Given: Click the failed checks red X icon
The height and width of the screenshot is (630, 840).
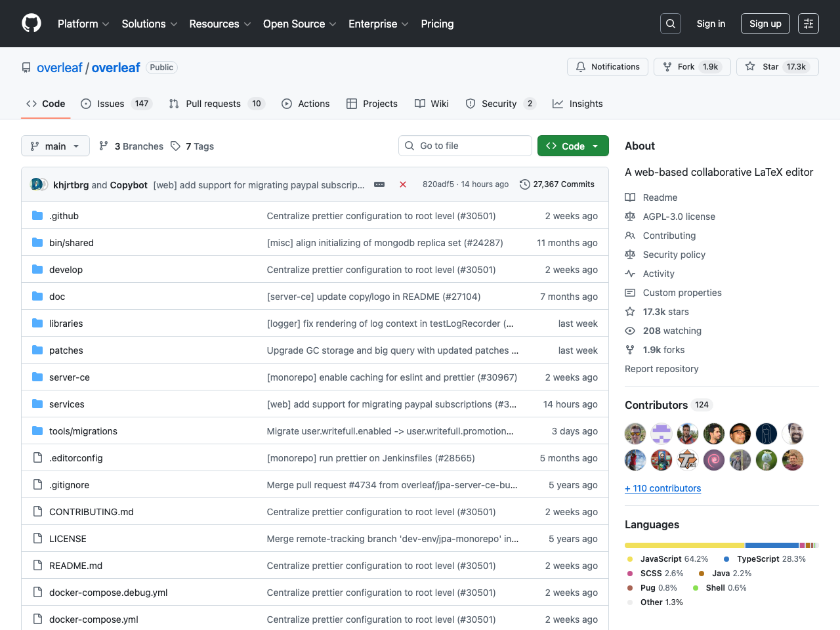Looking at the screenshot, I should click(403, 184).
